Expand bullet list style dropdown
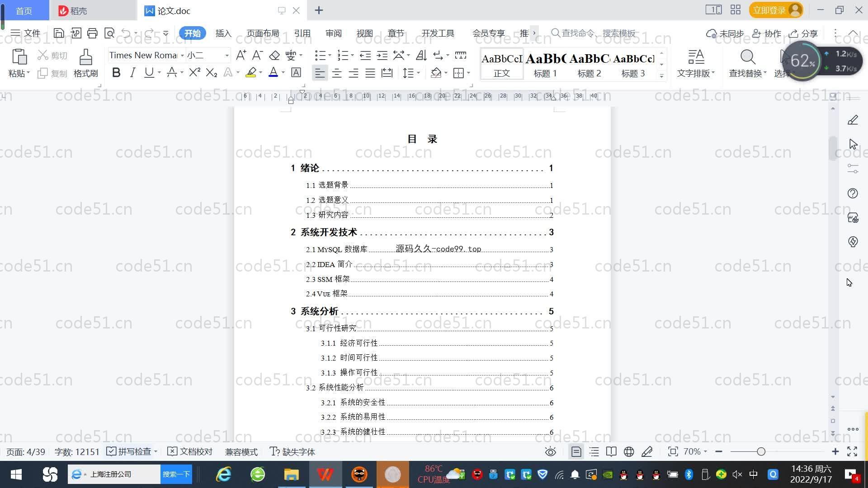The width and height of the screenshot is (868, 488). [330, 55]
